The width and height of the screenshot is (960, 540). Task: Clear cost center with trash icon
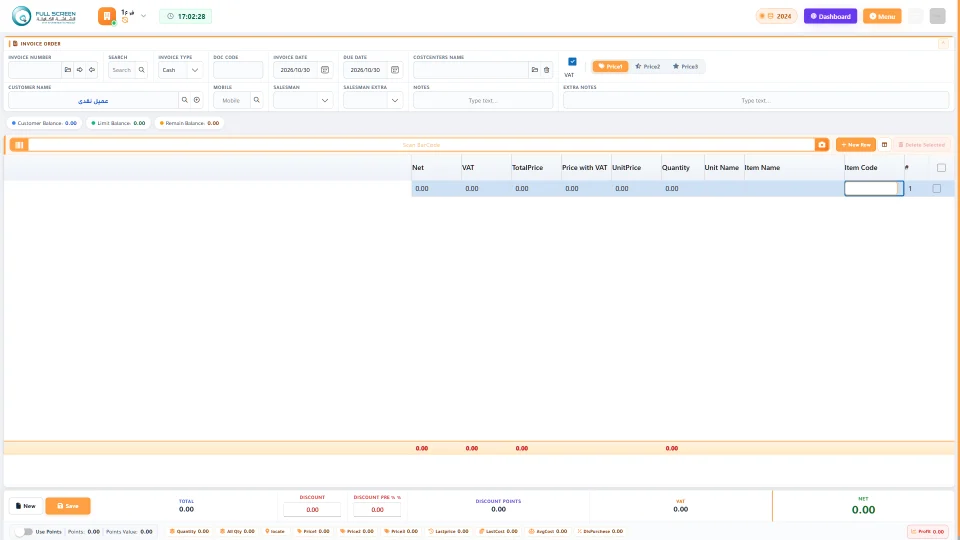coord(547,70)
